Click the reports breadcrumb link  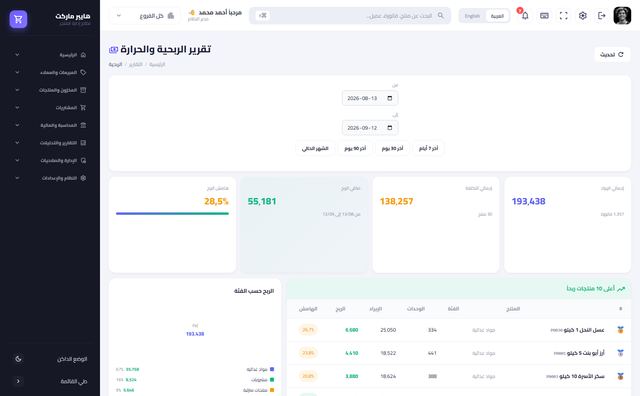(136, 65)
